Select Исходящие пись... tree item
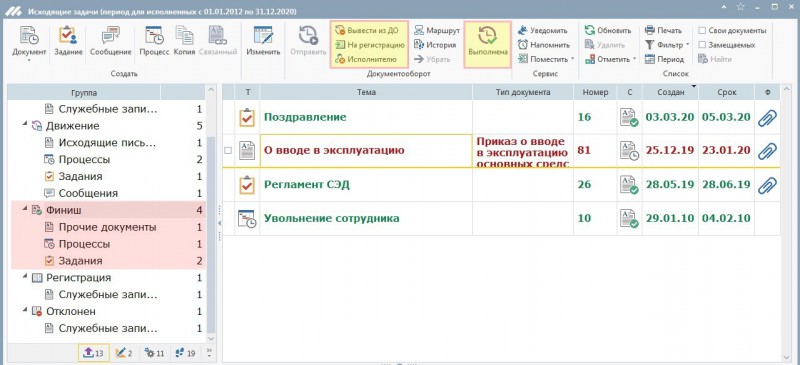Viewport: 800px width, 365px height. pos(107,142)
